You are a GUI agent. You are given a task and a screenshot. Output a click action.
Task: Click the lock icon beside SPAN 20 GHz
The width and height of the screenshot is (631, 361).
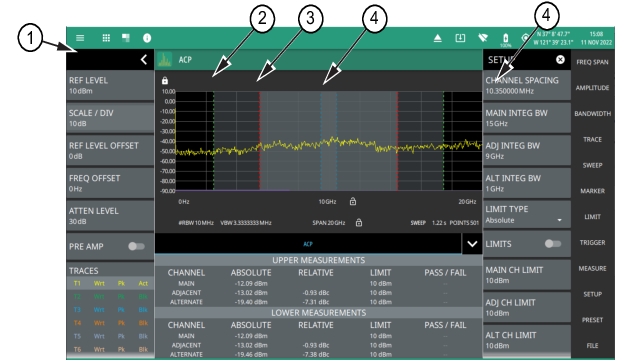coord(359,223)
